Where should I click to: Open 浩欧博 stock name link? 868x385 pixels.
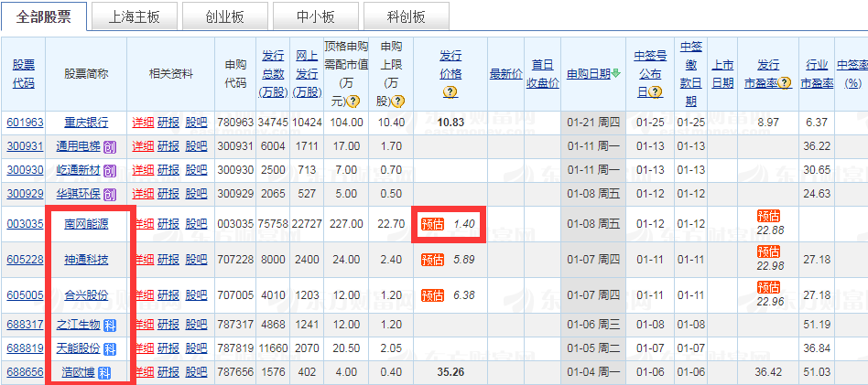78,373
